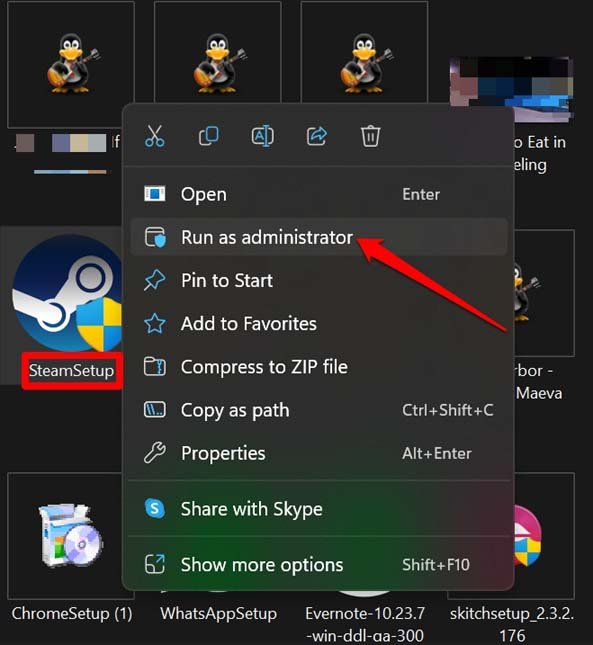Click the Ctrl+Shift+C shortcut text

(448, 410)
